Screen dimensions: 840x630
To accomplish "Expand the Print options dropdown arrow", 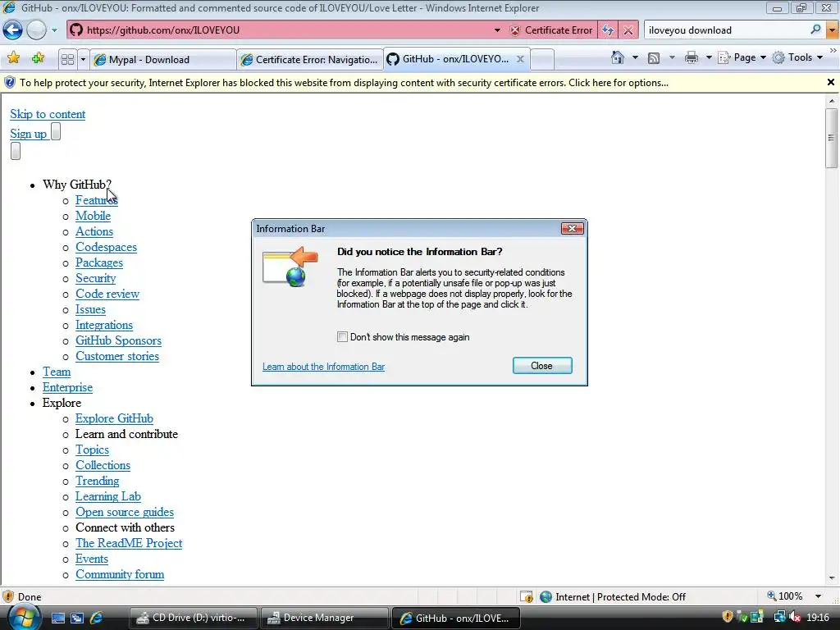I will pos(708,57).
